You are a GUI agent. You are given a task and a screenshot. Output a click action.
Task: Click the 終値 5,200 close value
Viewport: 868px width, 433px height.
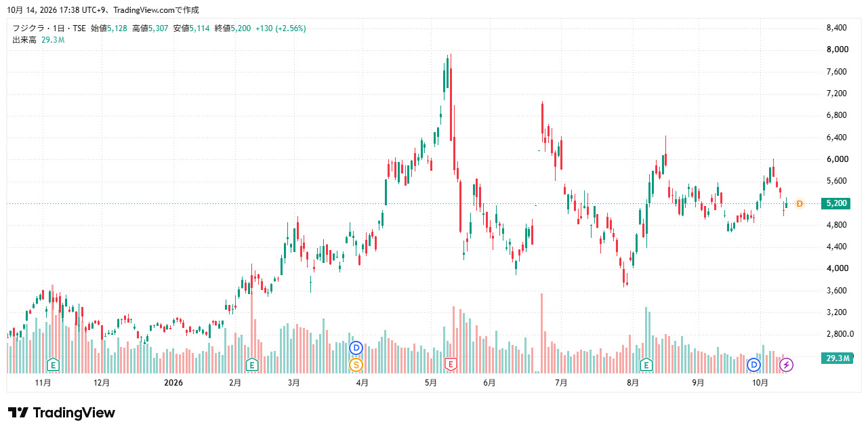[x=232, y=28]
